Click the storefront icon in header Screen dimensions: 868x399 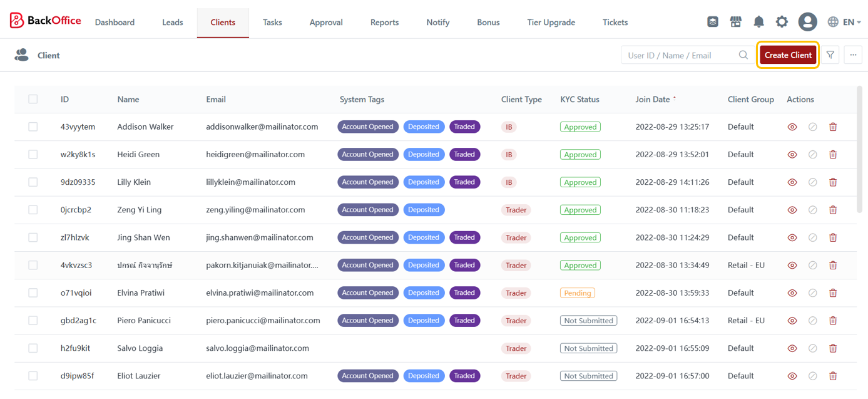[x=735, y=22]
